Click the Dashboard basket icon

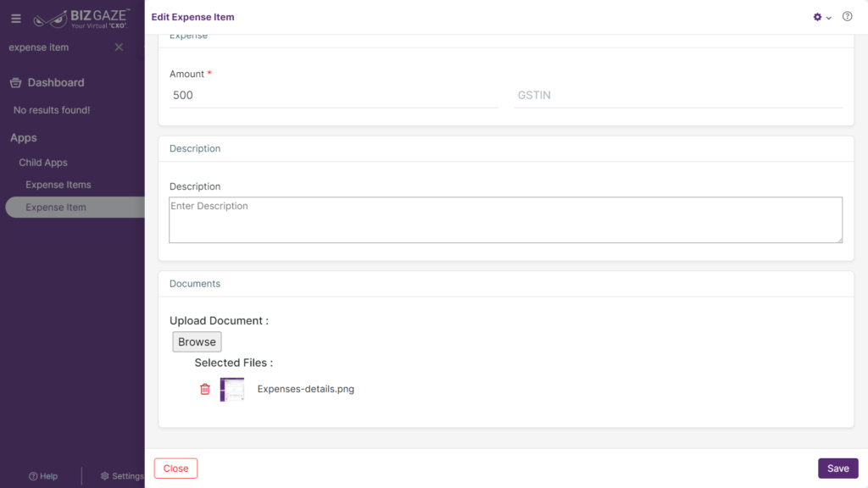point(15,82)
